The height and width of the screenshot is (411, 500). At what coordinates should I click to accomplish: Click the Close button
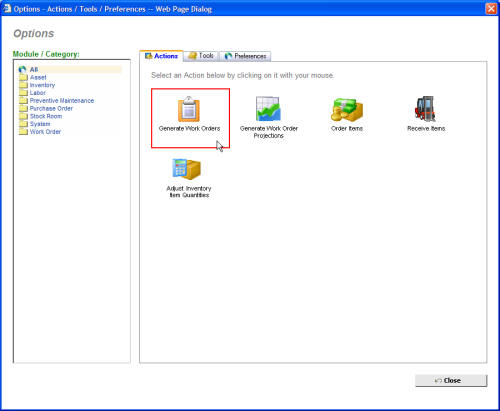pyautogui.click(x=451, y=381)
